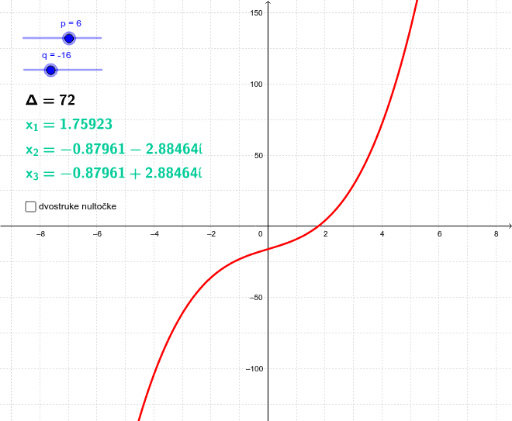The width and height of the screenshot is (512, 421).
Task: Click x-axis tick label 6
Action: pos(439,234)
